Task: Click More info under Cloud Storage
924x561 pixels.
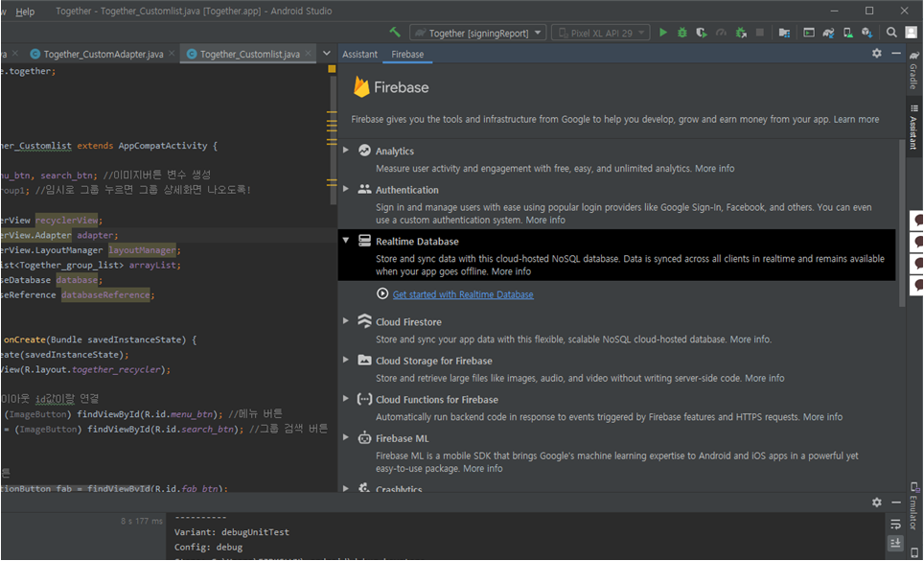Action: [x=764, y=379]
